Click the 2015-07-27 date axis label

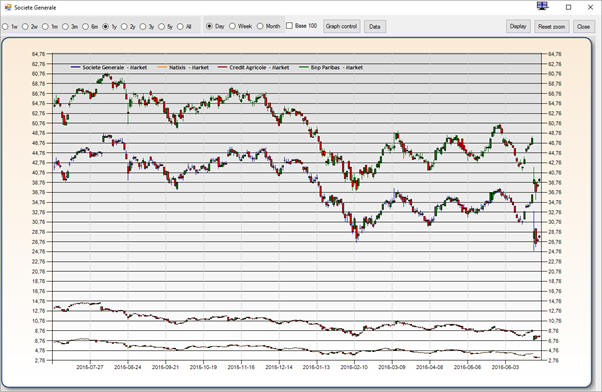tap(90, 367)
